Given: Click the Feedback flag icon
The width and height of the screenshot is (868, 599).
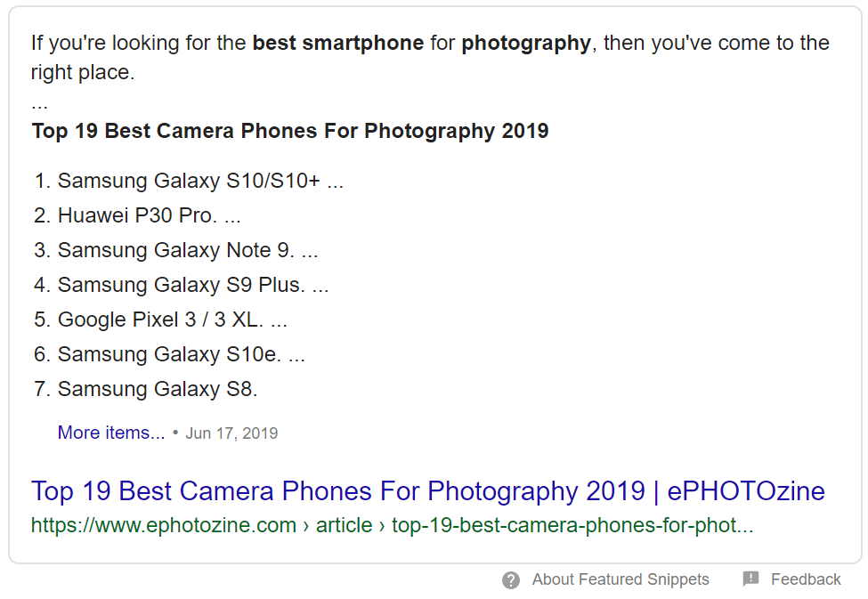Looking at the screenshot, I should (750, 579).
